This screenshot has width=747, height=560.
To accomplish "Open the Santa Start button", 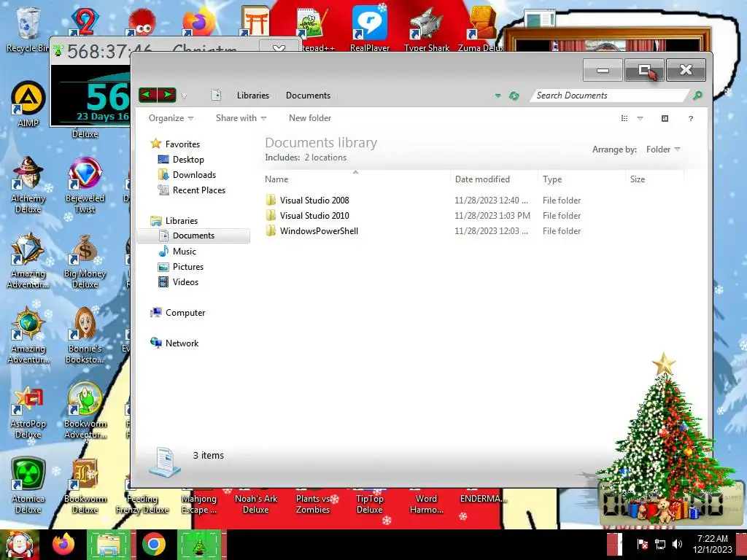I will pos(19,545).
